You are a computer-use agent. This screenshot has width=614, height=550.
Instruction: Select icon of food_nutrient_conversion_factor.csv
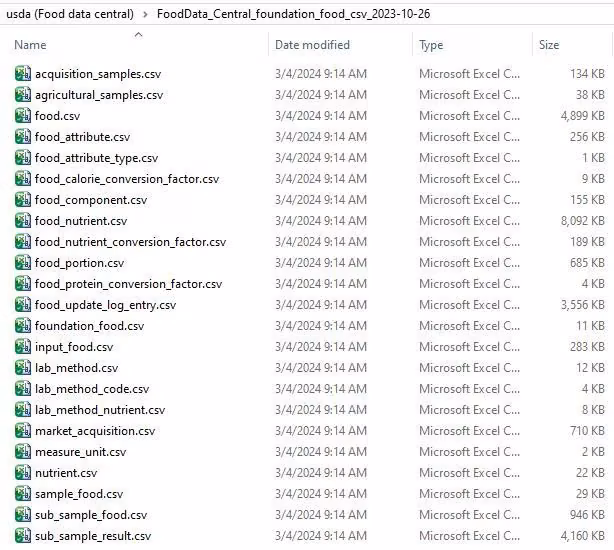coord(23,242)
